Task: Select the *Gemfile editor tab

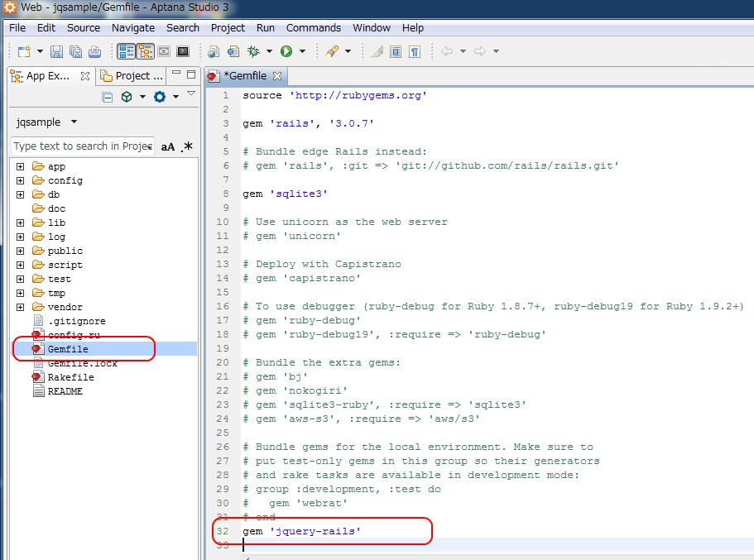Action: tap(245, 76)
